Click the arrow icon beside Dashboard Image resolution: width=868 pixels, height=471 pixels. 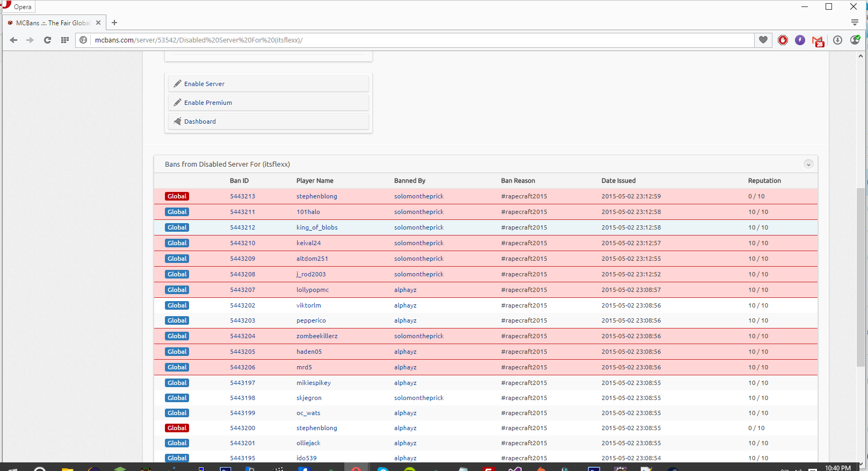[x=177, y=121]
